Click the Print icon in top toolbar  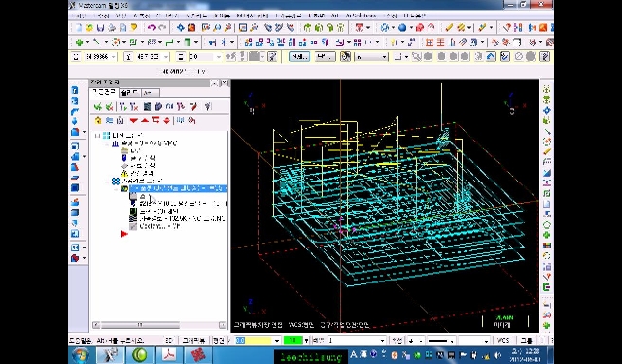click(x=112, y=28)
